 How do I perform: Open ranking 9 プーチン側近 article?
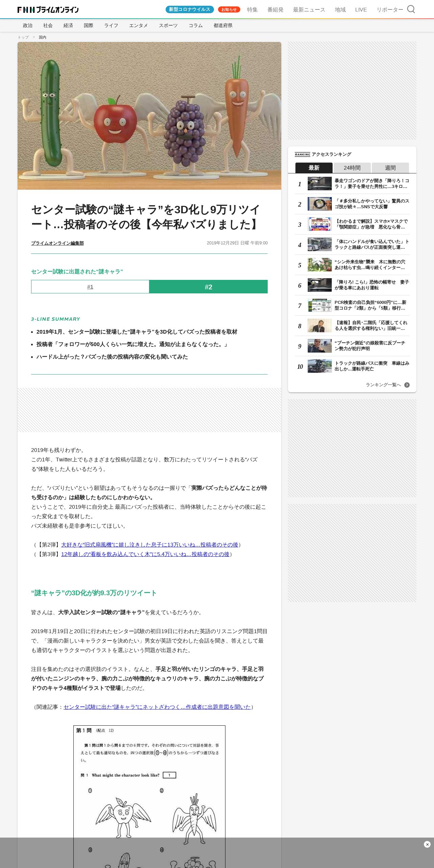tap(372, 346)
